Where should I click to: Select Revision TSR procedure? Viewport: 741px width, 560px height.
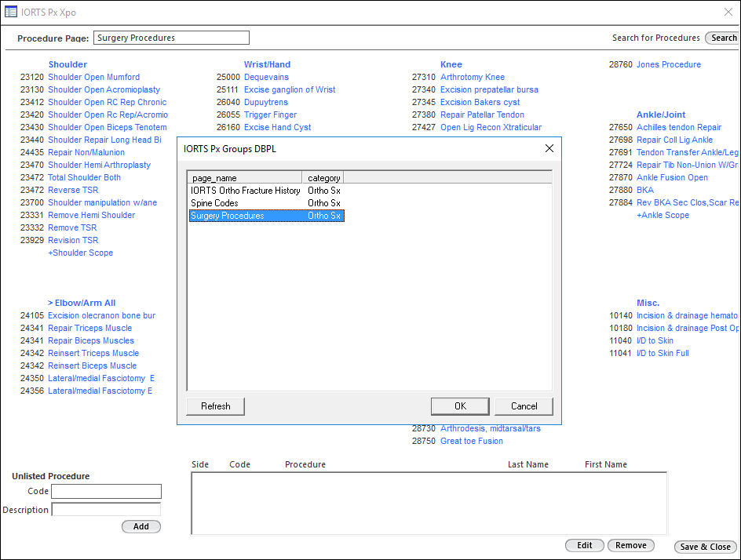tap(73, 240)
